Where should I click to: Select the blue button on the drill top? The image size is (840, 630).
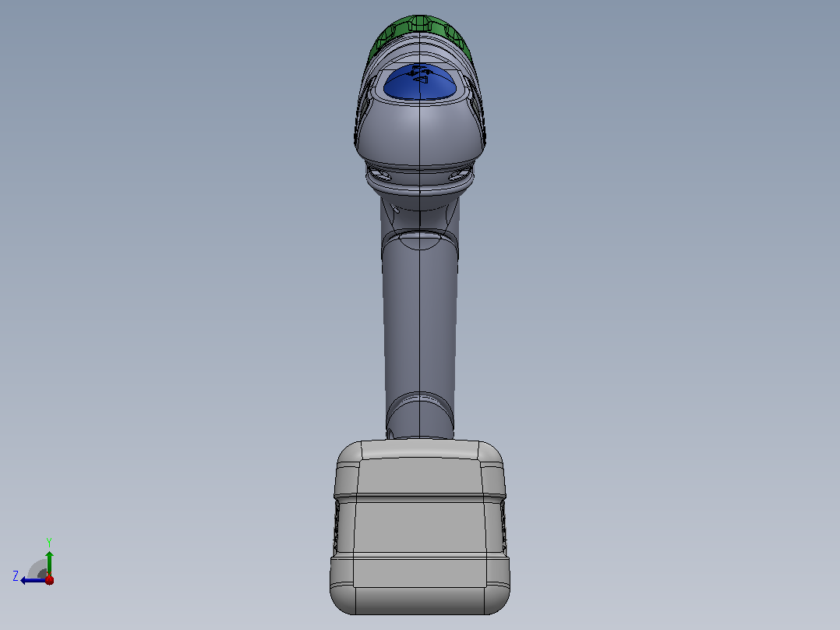pyautogui.click(x=420, y=83)
